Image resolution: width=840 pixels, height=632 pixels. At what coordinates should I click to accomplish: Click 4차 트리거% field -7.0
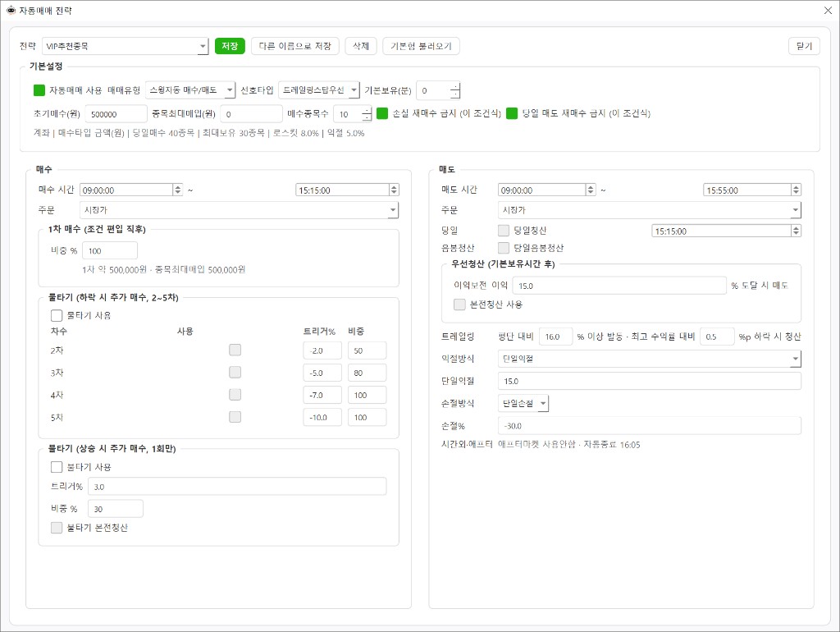322,395
